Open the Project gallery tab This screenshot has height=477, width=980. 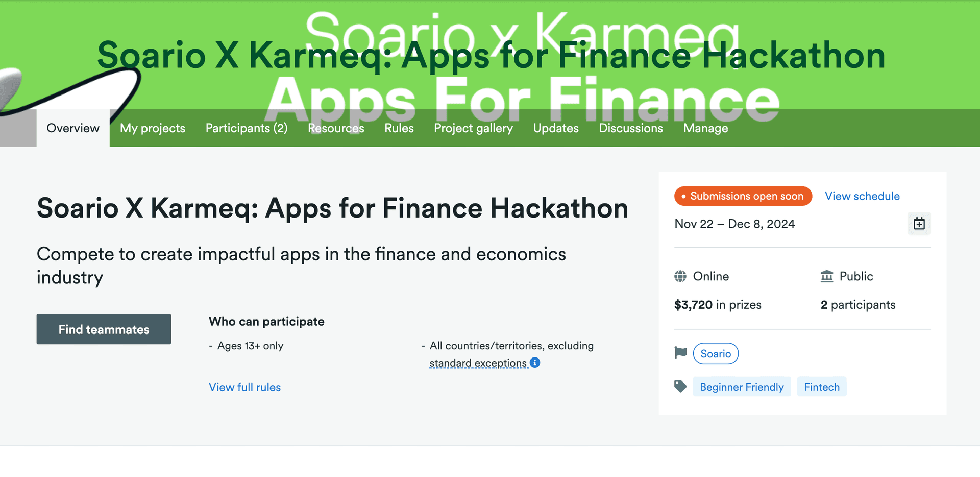tap(473, 128)
